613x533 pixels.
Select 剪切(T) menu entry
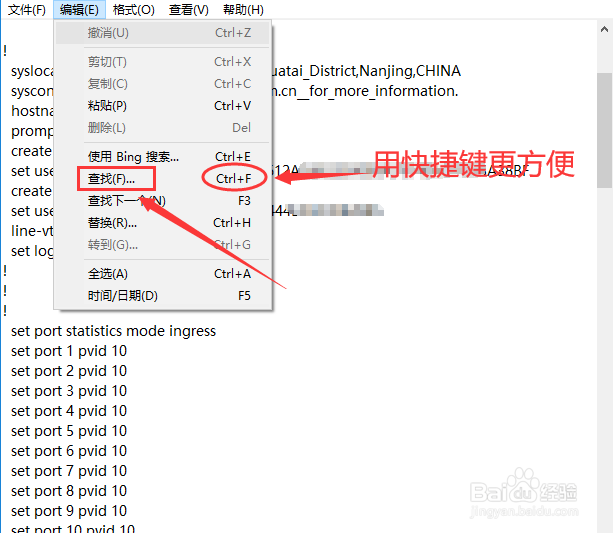[x=163, y=62]
